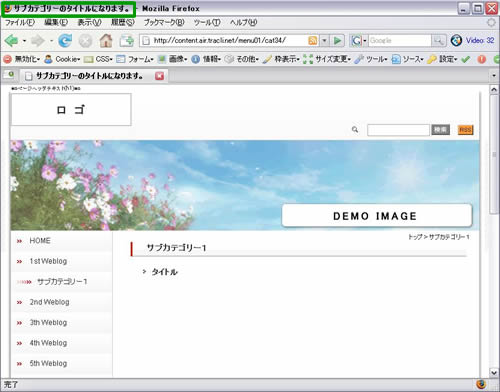Open the 履歴 menu
Screen dimensions: 500x392
(x=123, y=23)
